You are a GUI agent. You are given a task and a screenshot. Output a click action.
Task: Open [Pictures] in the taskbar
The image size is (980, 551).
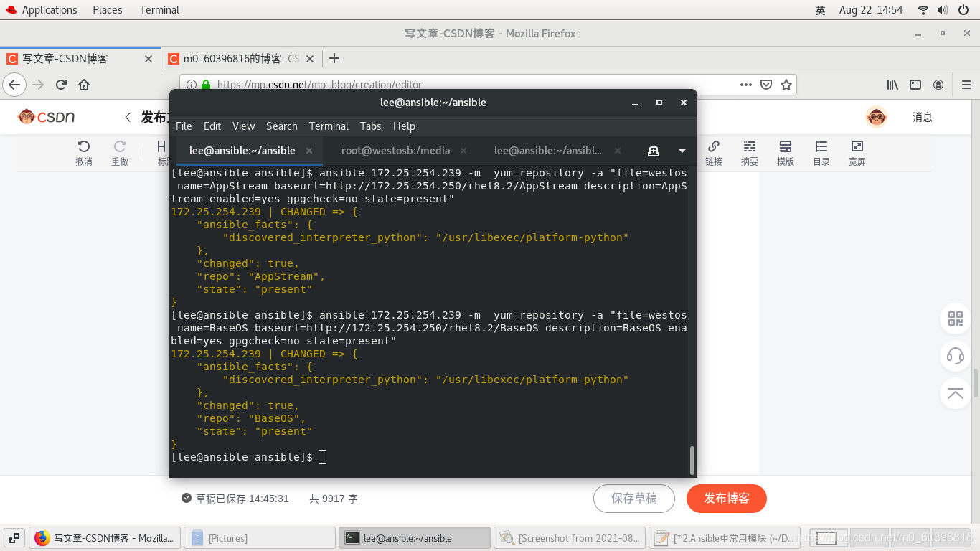click(x=260, y=538)
